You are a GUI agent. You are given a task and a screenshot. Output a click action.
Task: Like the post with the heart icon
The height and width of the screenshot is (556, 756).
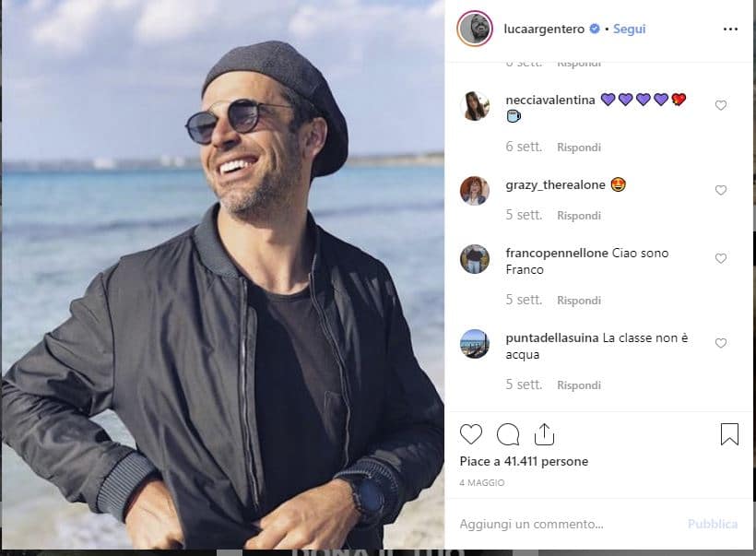point(471,434)
